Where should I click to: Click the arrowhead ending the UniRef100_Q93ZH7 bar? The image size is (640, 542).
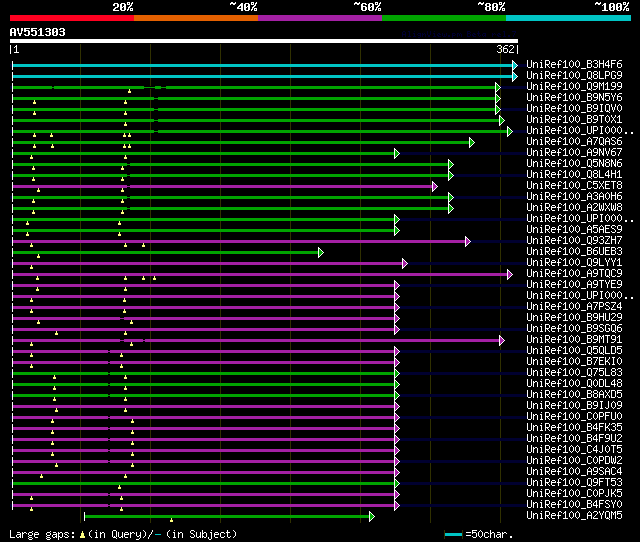coord(468,242)
